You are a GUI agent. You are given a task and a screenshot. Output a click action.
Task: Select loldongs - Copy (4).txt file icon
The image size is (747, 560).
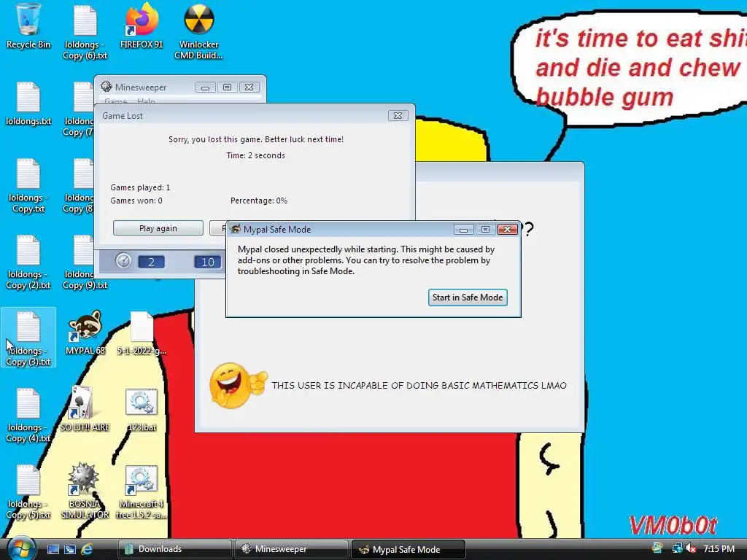coord(28,415)
